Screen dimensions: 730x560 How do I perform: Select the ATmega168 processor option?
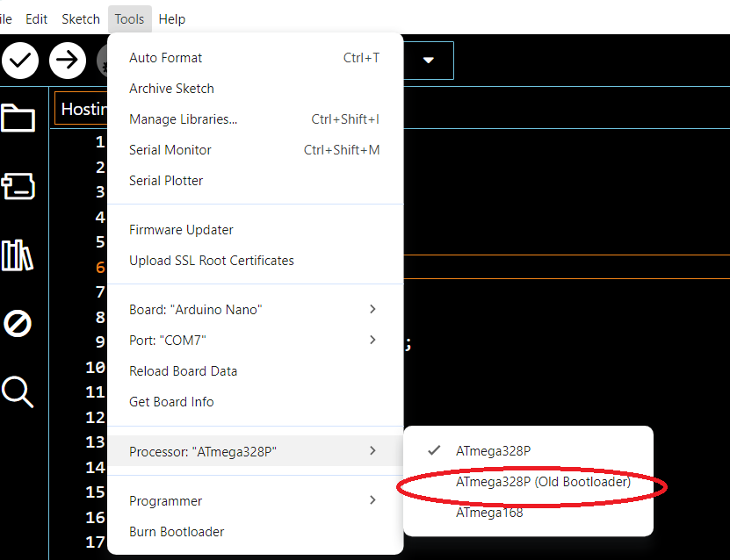tap(489, 512)
